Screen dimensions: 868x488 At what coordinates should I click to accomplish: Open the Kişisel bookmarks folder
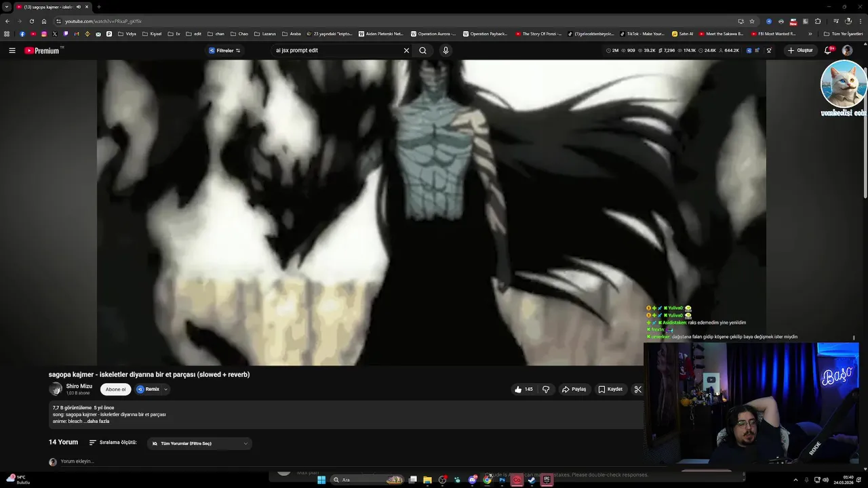tap(151, 34)
